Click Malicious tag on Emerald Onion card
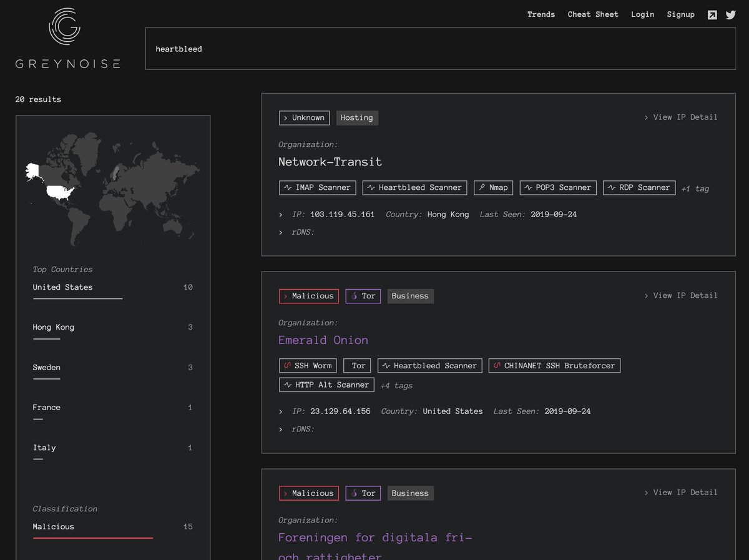Viewport: 749px width, 560px height. click(309, 296)
